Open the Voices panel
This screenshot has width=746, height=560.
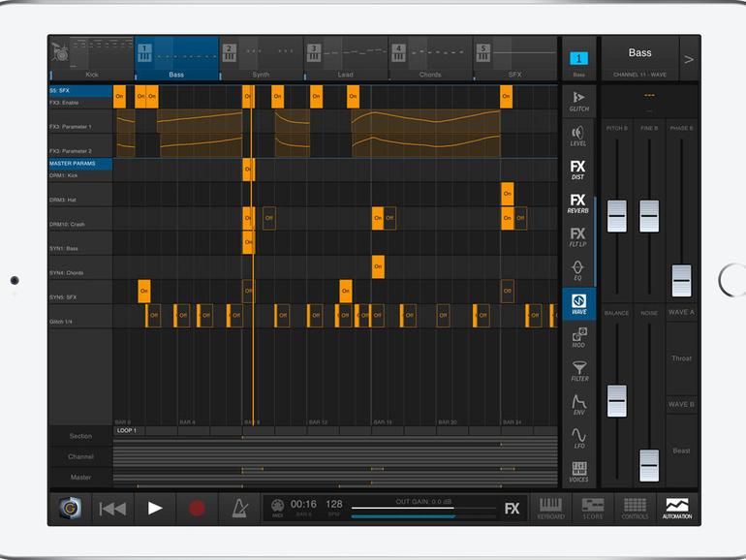[578, 472]
